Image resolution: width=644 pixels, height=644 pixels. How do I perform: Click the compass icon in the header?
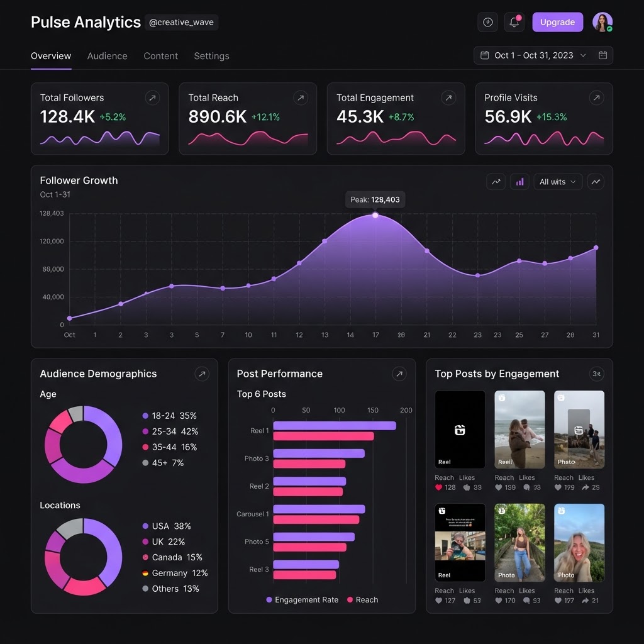[x=487, y=22]
